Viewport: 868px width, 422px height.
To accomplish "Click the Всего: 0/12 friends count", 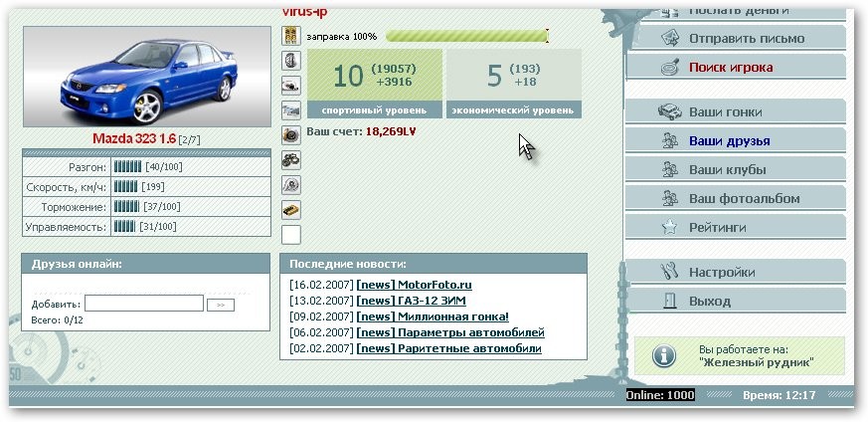I will pos(58,319).
